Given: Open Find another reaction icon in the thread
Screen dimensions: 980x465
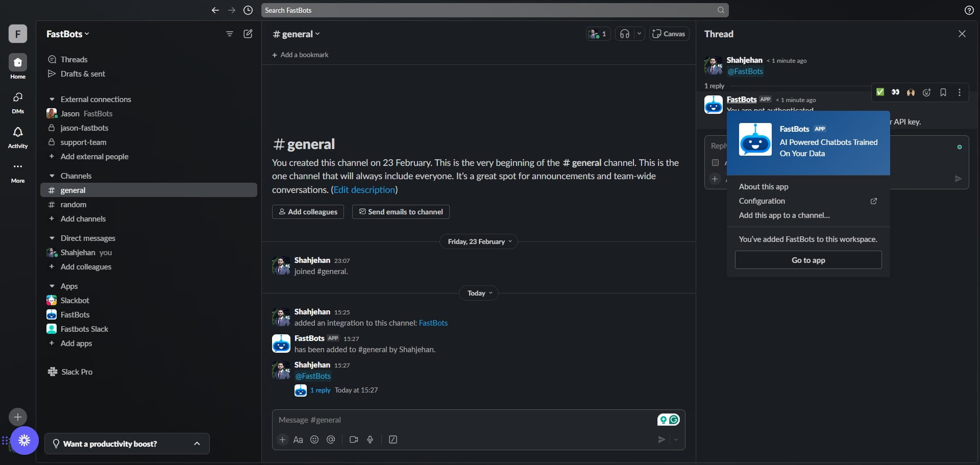Looking at the screenshot, I should [927, 92].
